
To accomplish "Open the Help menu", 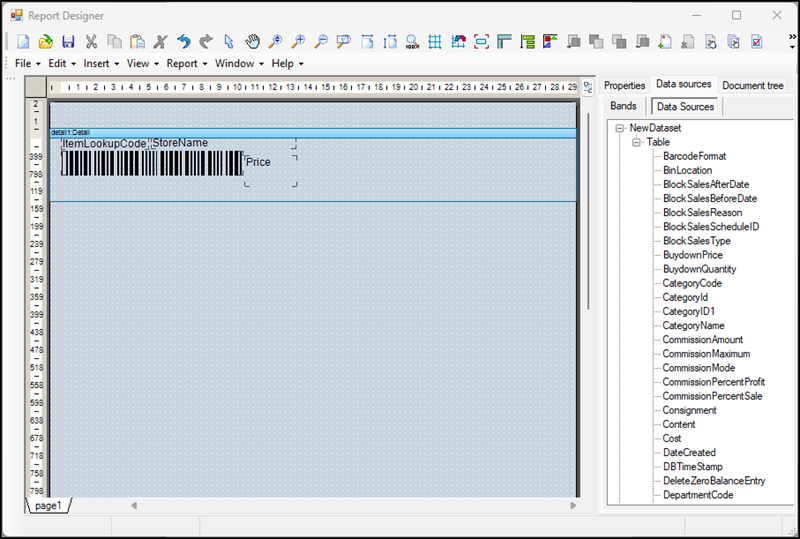I will pyautogui.click(x=287, y=63).
